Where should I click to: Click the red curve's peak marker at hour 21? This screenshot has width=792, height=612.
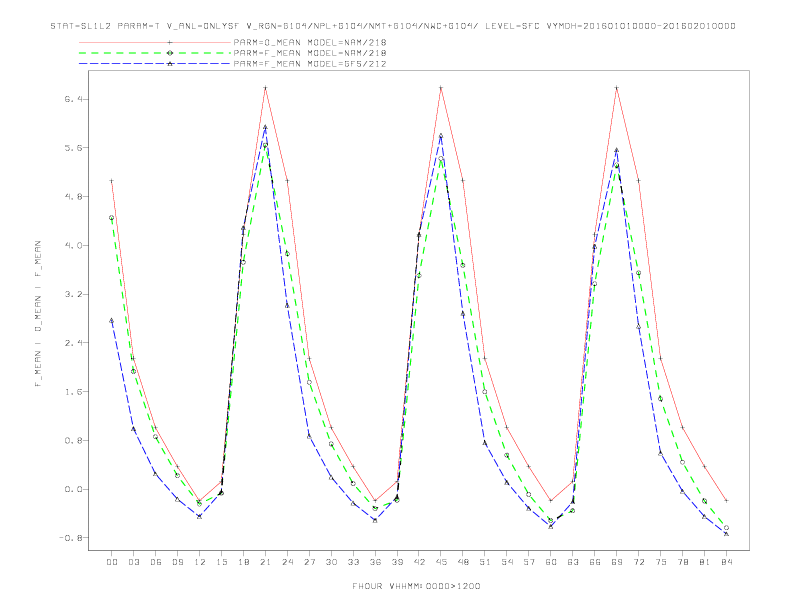coord(265,88)
